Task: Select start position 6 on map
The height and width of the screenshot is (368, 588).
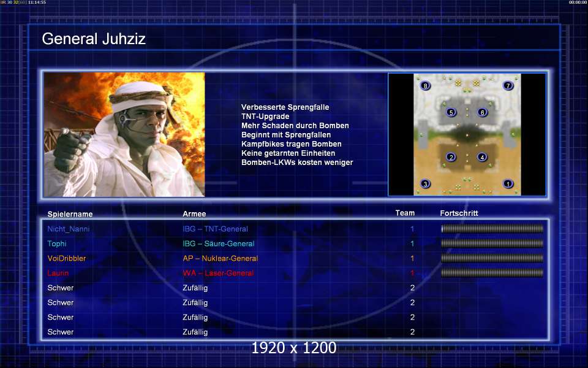Action: 482,112
